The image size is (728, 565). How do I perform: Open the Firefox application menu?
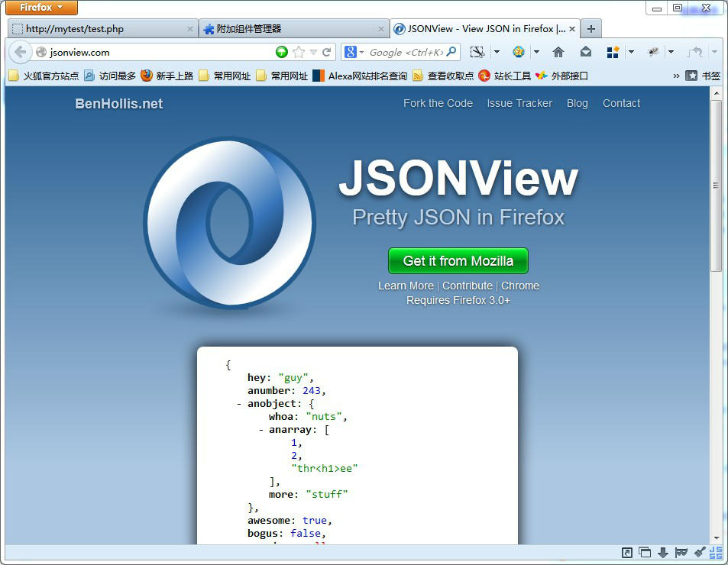click(x=41, y=8)
